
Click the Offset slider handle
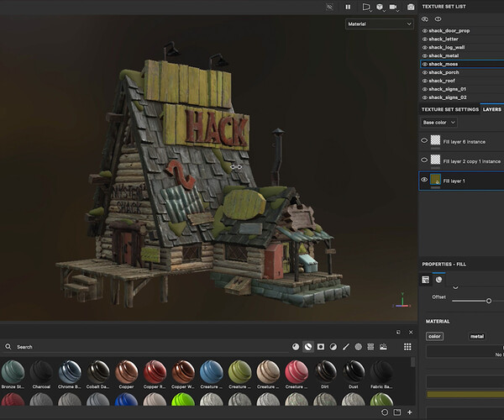pyautogui.click(x=489, y=300)
